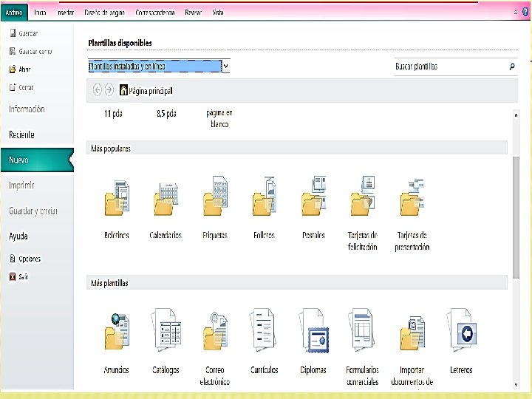This screenshot has width=532, height=399.
Task: Switch to the Correspondencia tab
Action: [x=155, y=13]
